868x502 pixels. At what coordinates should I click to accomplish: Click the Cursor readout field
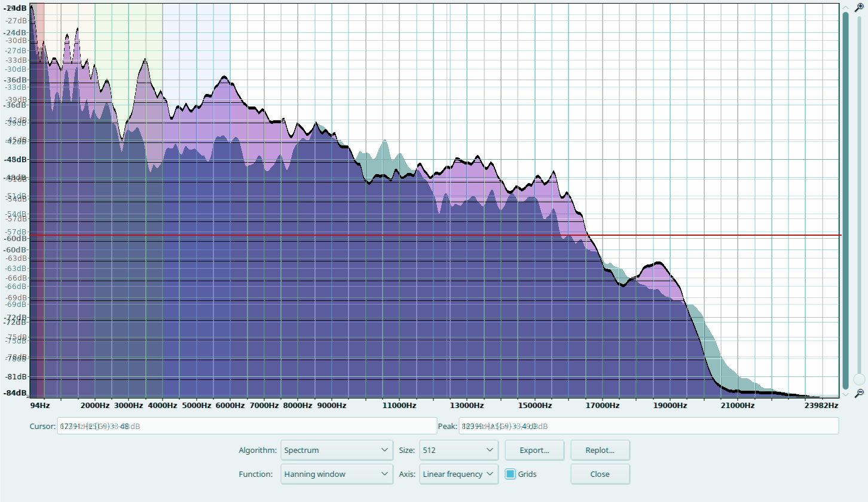pos(247,426)
